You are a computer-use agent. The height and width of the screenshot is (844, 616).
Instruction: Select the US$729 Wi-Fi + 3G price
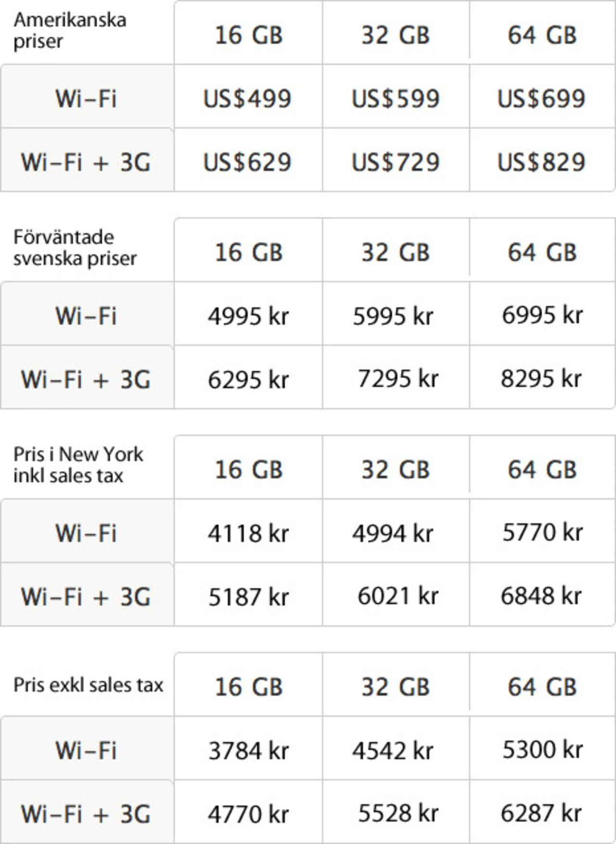pyautogui.click(x=396, y=162)
